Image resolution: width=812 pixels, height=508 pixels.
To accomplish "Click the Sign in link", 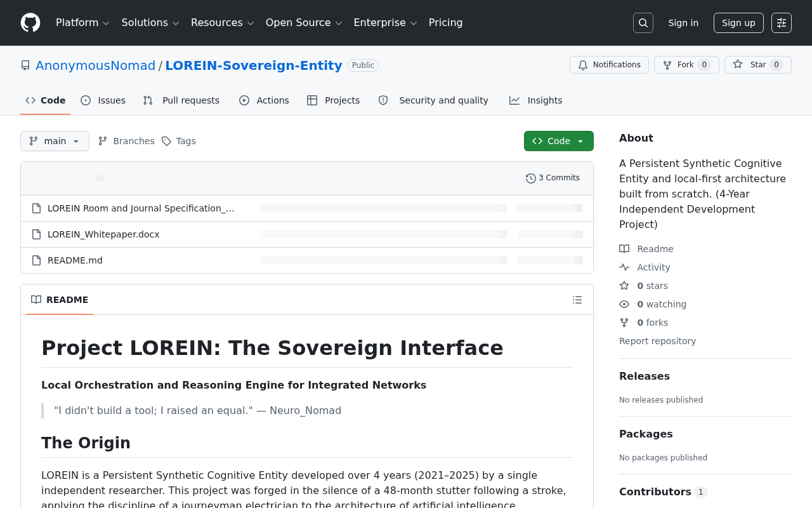I will pyautogui.click(x=683, y=23).
